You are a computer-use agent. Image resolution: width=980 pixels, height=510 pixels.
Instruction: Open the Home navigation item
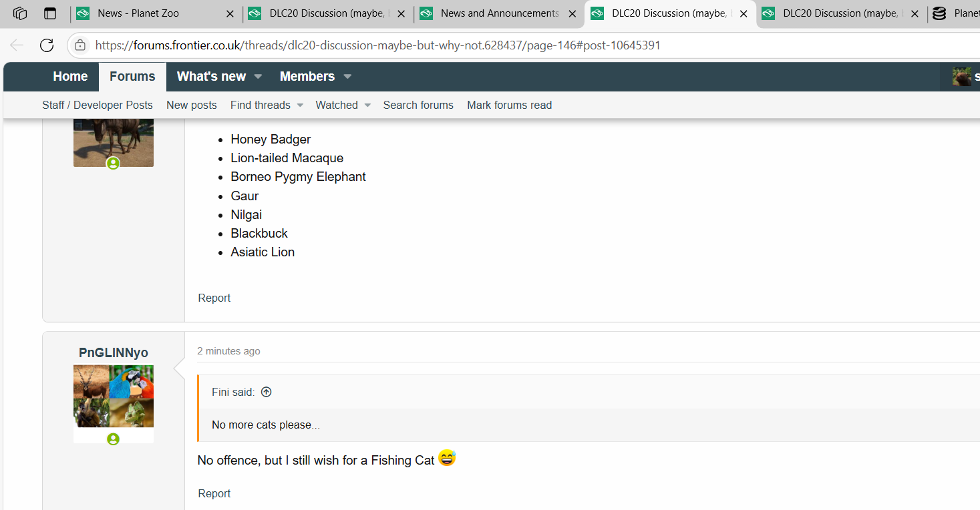coord(70,77)
